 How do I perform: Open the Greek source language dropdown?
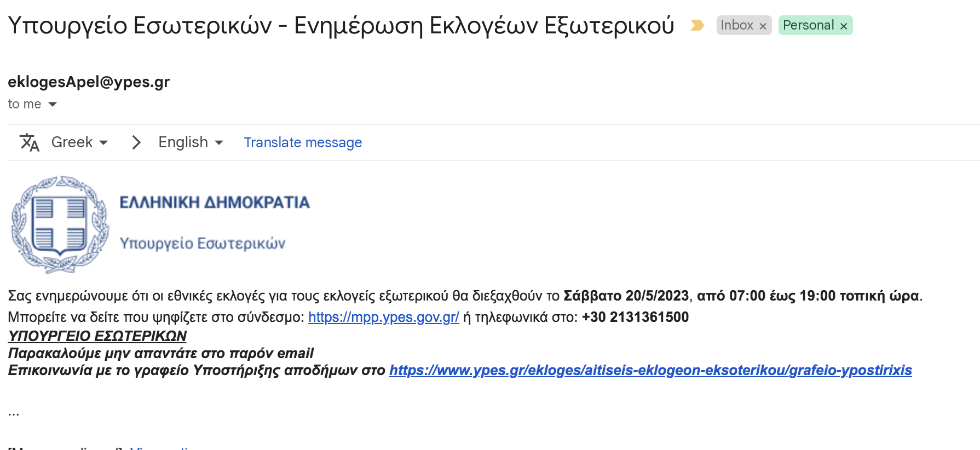(79, 142)
